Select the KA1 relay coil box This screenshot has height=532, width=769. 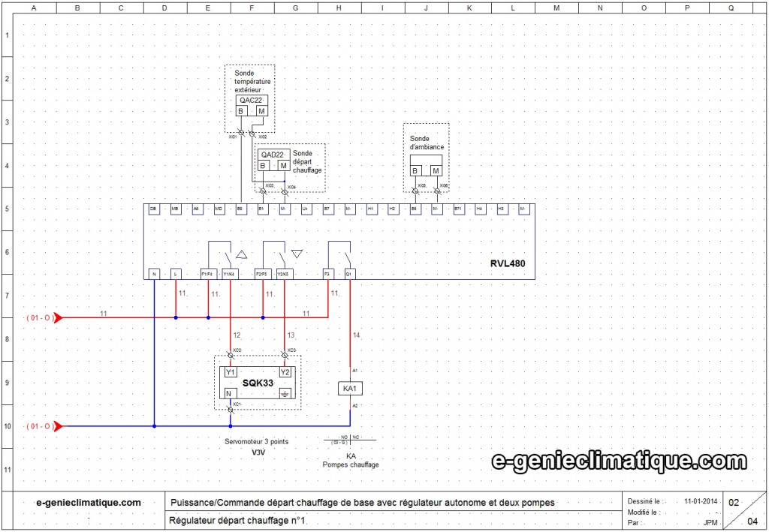pyautogui.click(x=350, y=388)
